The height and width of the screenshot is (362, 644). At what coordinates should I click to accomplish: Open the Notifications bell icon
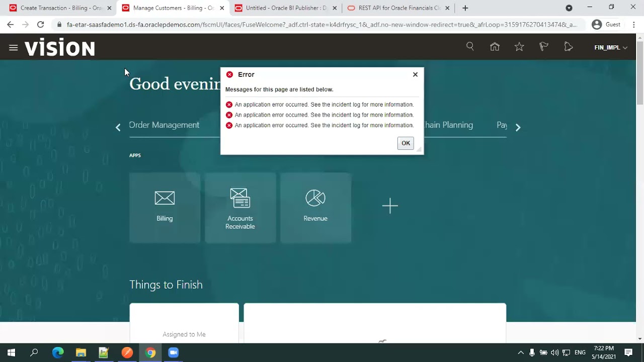569,47
